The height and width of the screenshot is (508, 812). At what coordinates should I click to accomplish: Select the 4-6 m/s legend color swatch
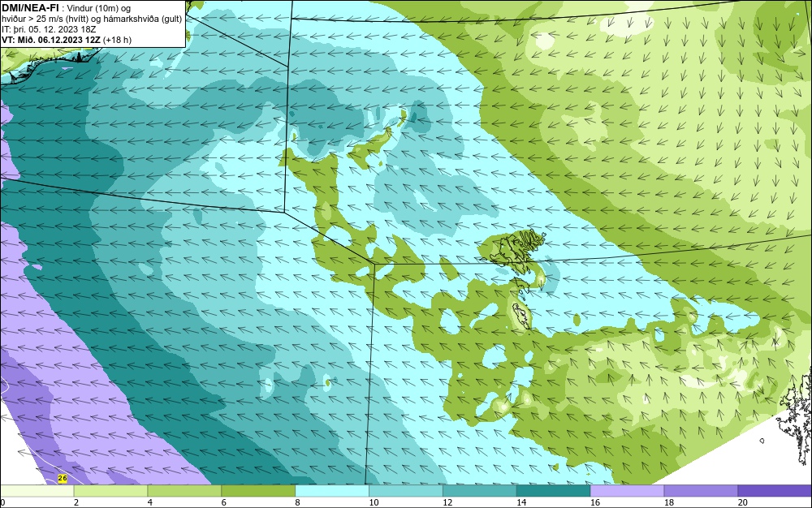[x=184, y=491]
